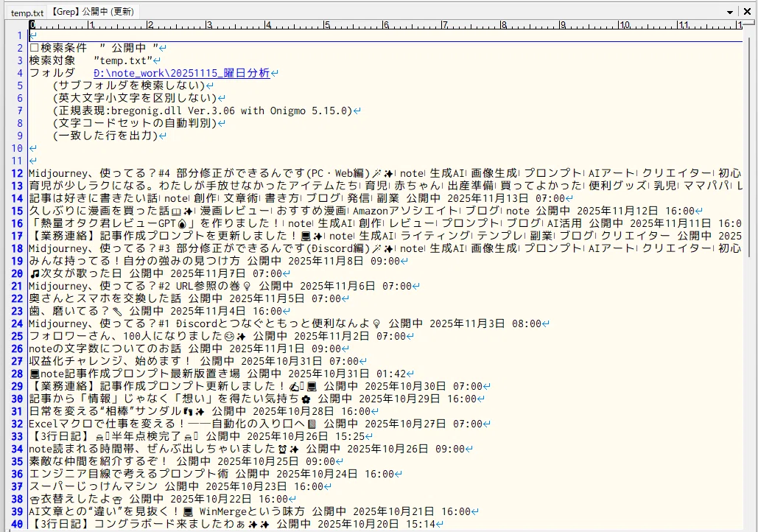The height and width of the screenshot is (532, 758).
Task: Click the column ruler at mark 5
Action: (x=326, y=24)
